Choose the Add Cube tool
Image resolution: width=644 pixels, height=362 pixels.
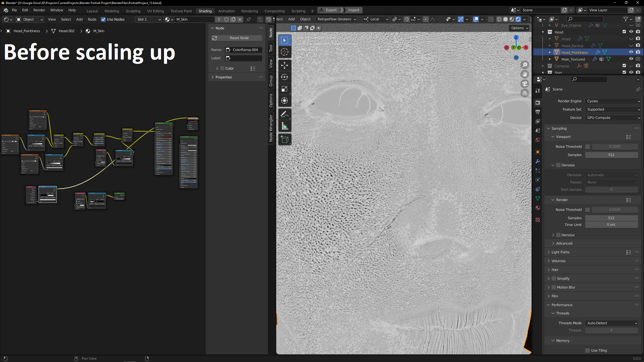point(285,140)
